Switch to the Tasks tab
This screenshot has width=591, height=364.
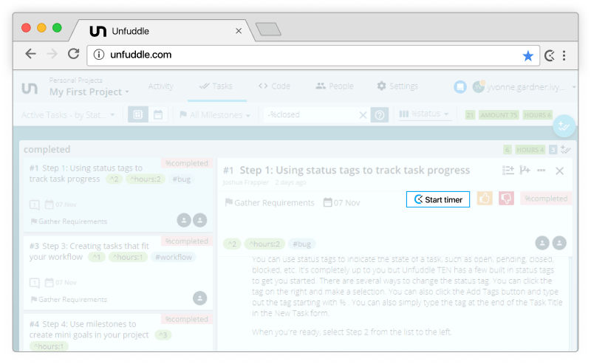[216, 86]
